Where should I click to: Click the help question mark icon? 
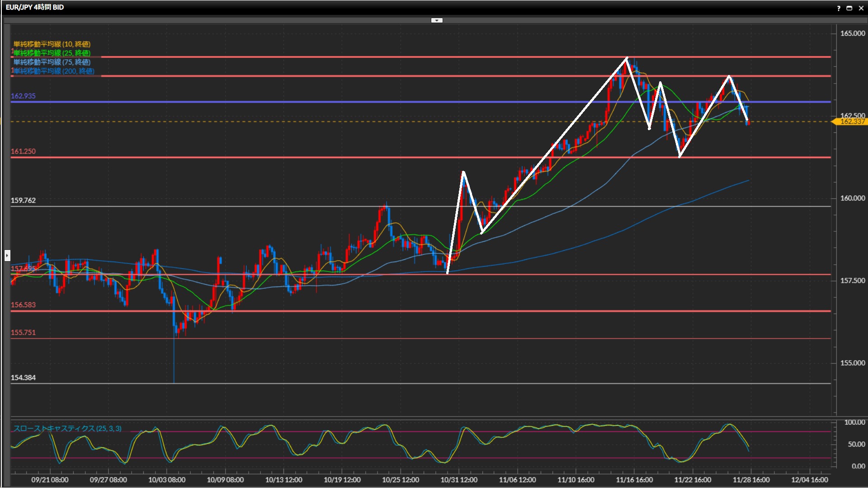point(839,8)
